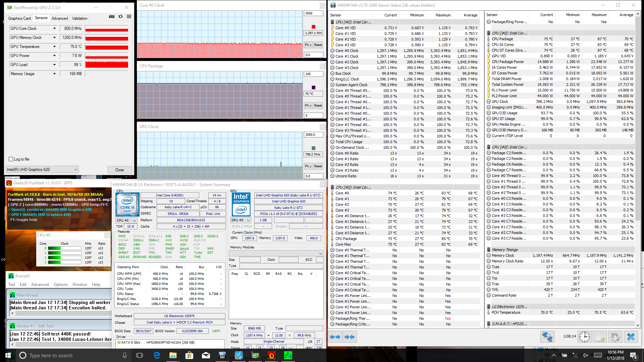This screenshot has height=362, width=644.
Task: Click the muted volume tray icon
Action: pos(586,355)
